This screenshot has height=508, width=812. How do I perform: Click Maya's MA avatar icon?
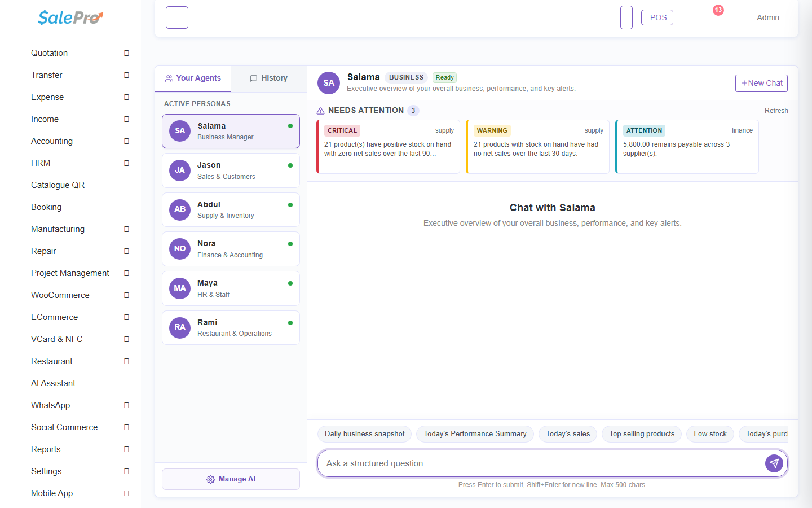[180, 288]
